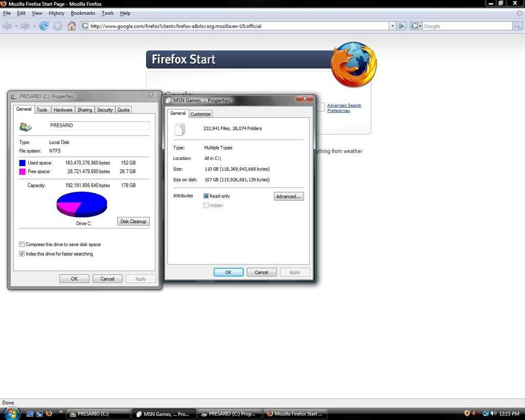The width and height of the screenshot is (525, 420).
Task: Launch Firefox from the quick launch bar
Action: [49, 413]
